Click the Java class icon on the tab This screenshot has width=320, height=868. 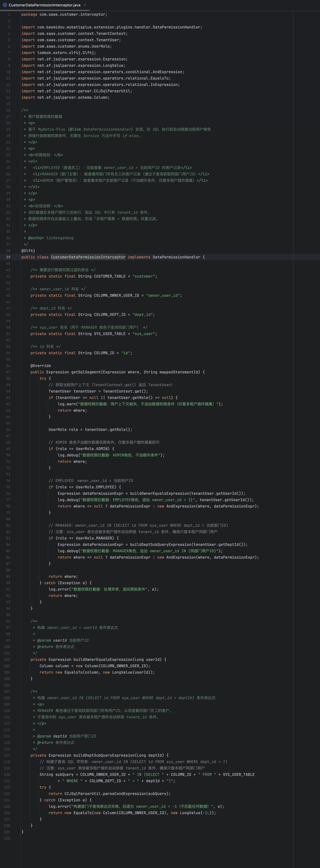pos(5,5)
